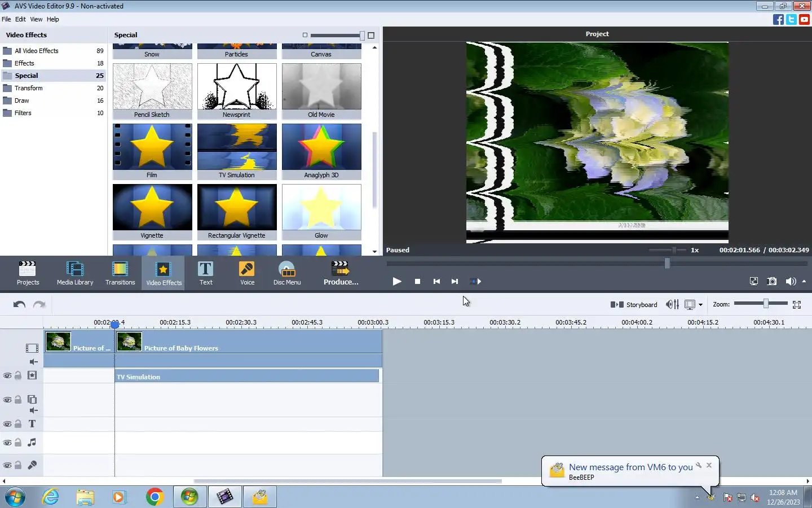Click main video track audio icon
This screenshot has width=812, height=508.
[33, 362]
